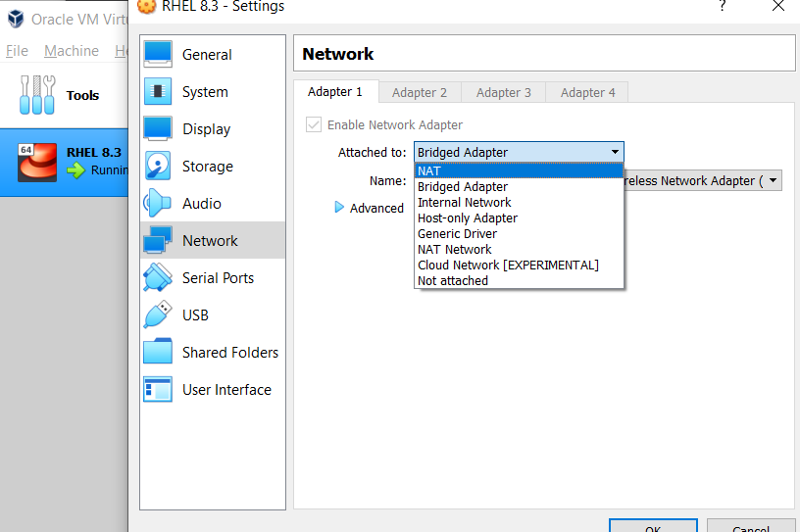This screenshot has width=800, height=532.
Task: Click the VirtualBox cube logo icon
Action: pyautogui.click(x=16, y=19)
